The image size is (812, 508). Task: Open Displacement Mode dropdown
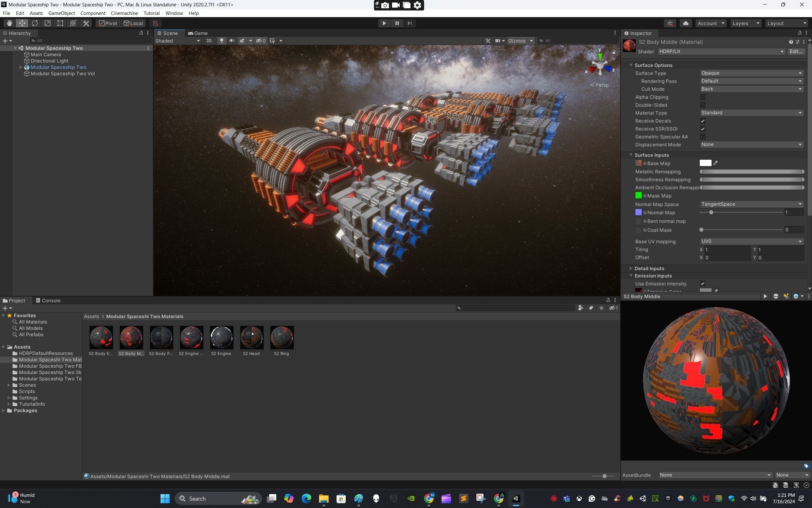[x=752, y=144]
